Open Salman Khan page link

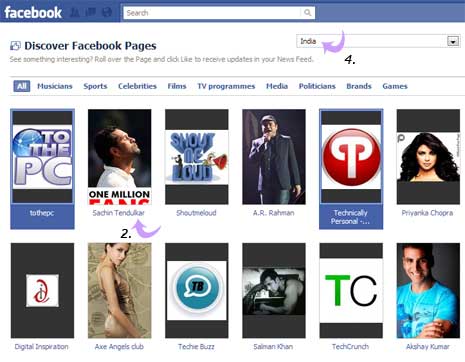point(273,347)
